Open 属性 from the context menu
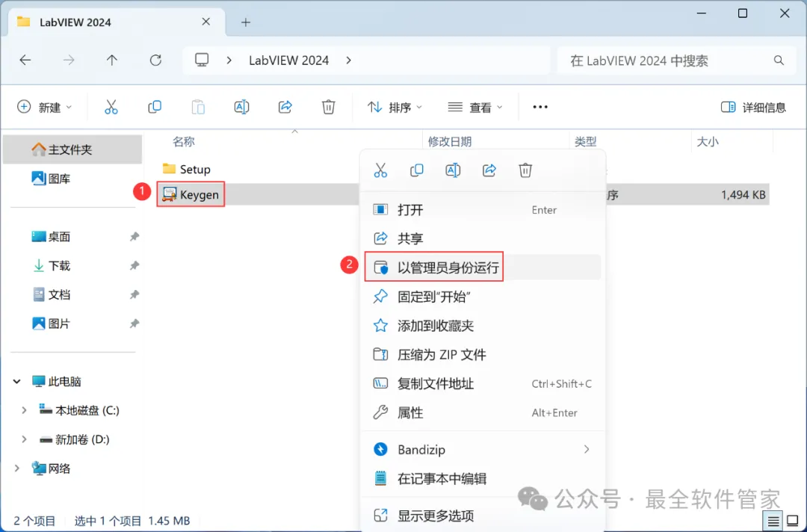Viewport: 807px width, 532px height. pos(483,412)
